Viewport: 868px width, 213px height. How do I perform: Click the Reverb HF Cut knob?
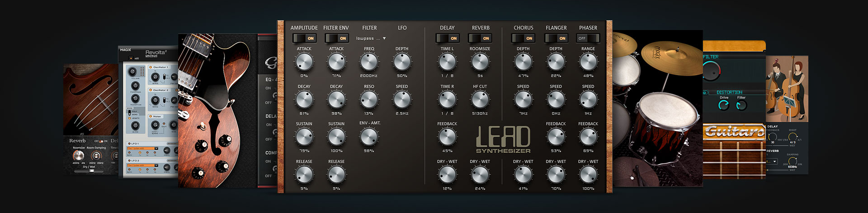point(480,99)
